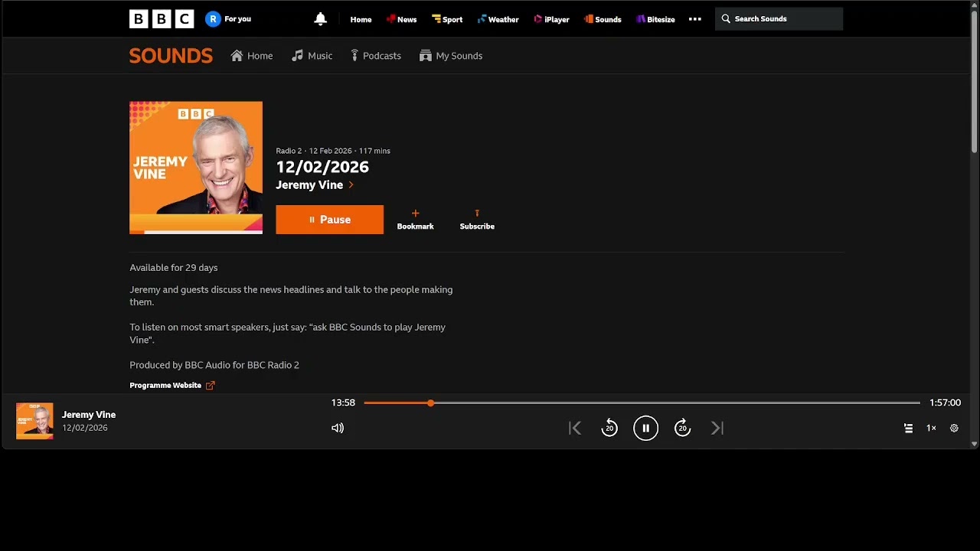Seek on playback progress bar

(x=642, y=403)
